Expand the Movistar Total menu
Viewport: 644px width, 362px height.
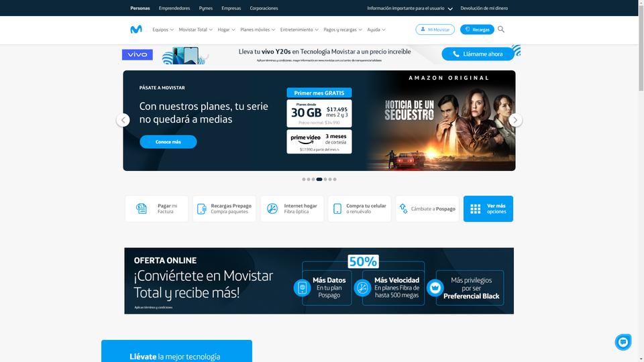point(195,29)
